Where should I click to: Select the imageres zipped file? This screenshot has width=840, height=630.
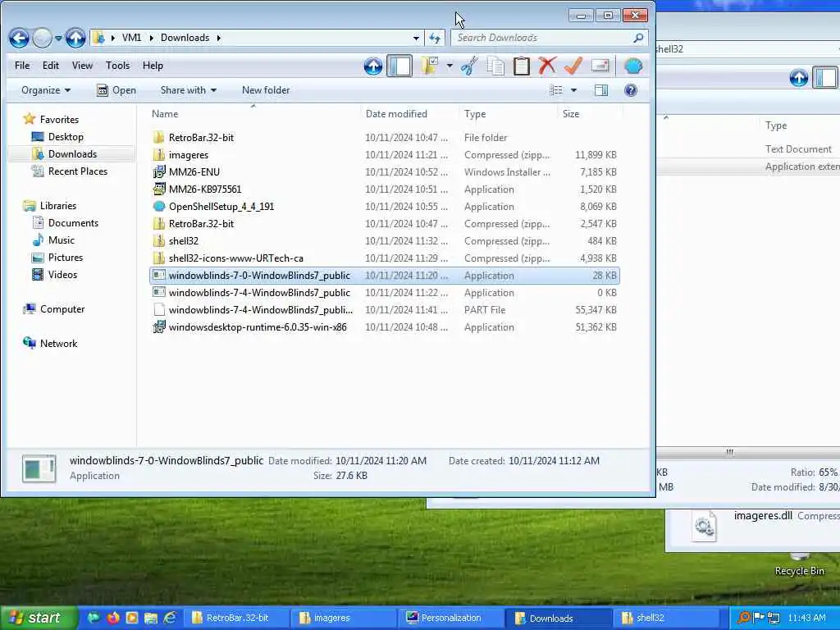pyautogui.click(x=385, y=155)
